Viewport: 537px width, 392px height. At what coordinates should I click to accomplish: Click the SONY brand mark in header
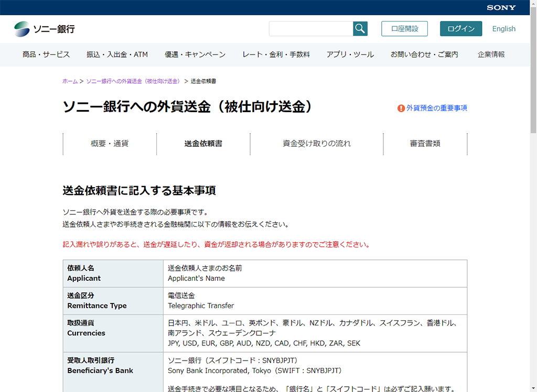point(501,7)
